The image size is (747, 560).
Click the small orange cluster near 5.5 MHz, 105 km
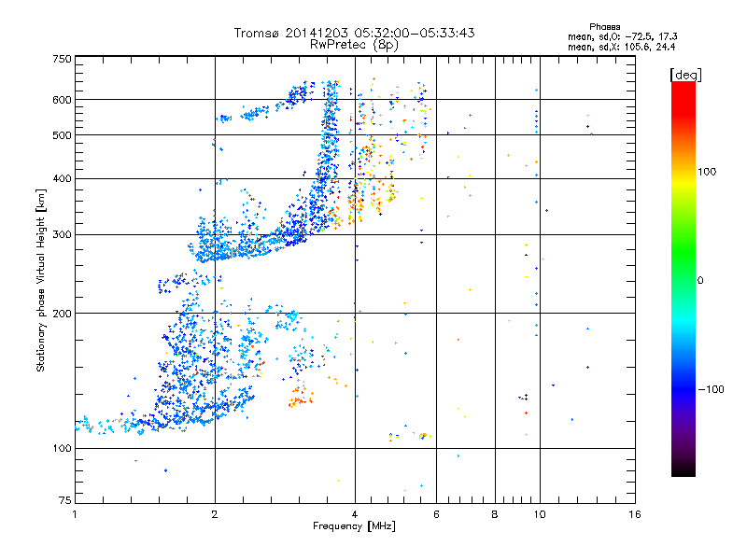point(423,436)
